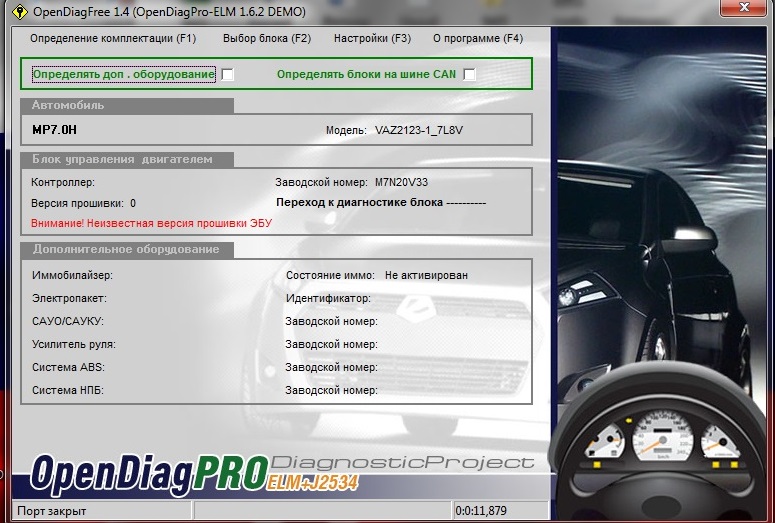This screenshot has height=523, width=775.
Task: Click the serial number M7N20V33
Action: 401,182
